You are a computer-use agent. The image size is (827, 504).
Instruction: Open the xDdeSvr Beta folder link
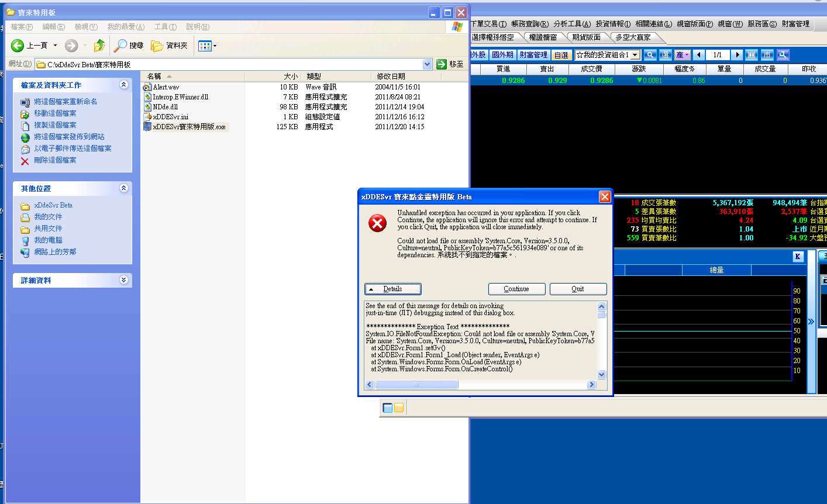(x=53, y=205)
